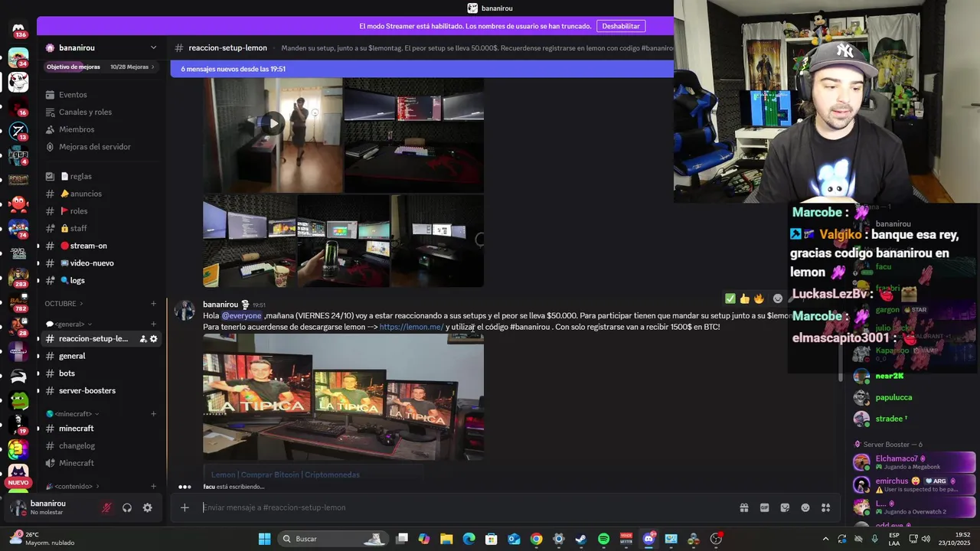Image resolution: width=980 pixels, height=551 pixels.
Task: Collapse the OCTUBRE category
Action: coord(64,304)
